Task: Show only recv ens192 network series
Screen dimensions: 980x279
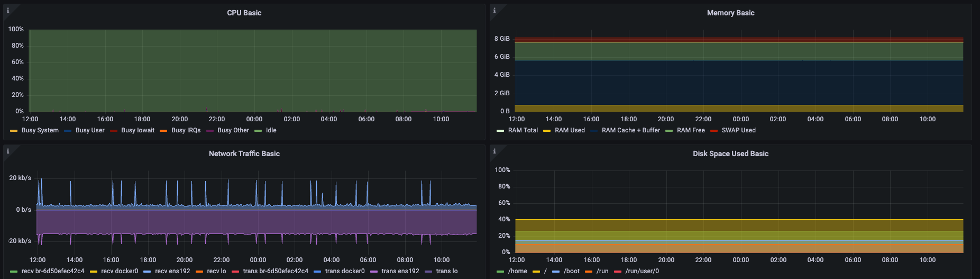Action: (172, 271)
